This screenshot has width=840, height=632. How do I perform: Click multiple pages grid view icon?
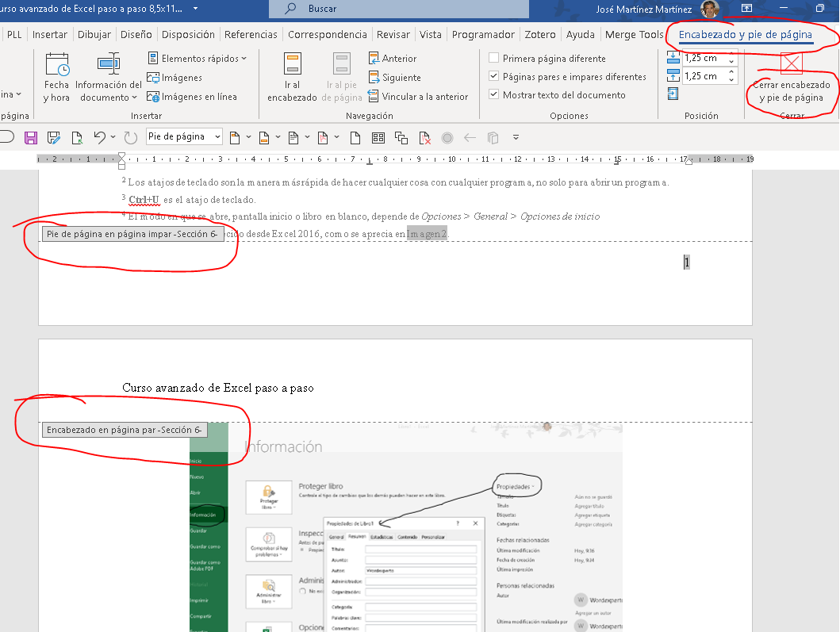click(x=378, y=138)
